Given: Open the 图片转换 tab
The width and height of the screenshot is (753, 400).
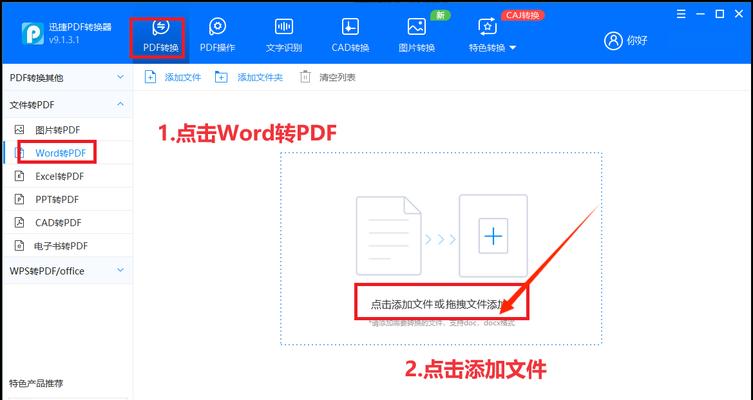Looking at the screenshot, I should [x=416, y=36].
